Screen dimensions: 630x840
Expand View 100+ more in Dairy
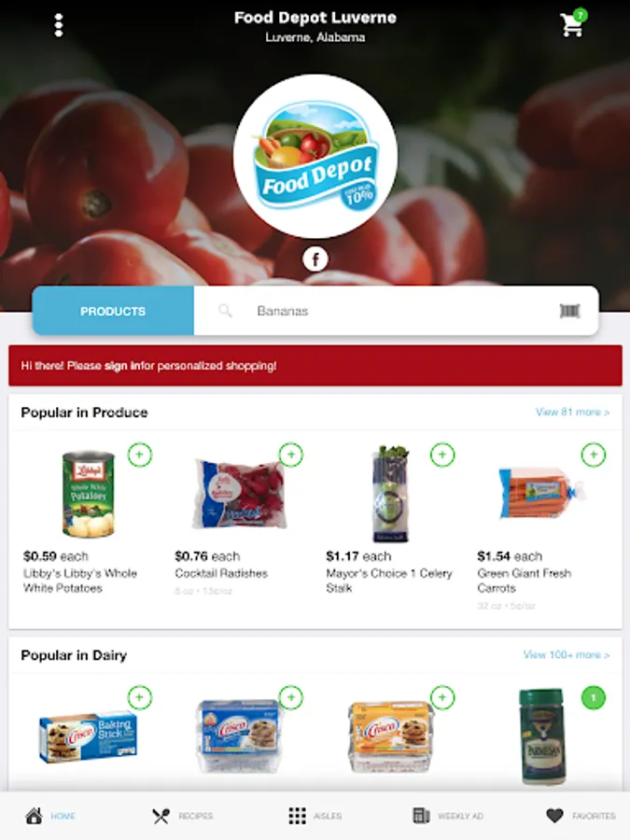567,654
